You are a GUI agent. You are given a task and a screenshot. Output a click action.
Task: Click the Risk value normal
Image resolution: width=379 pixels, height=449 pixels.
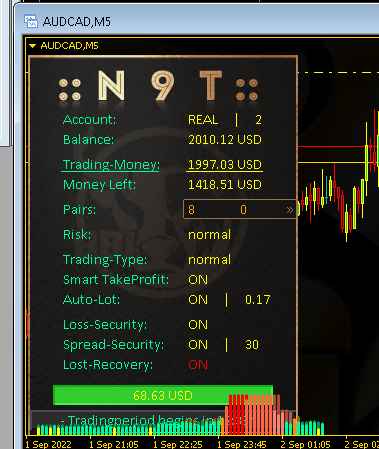pyautogui.click(x=209, y=235)
